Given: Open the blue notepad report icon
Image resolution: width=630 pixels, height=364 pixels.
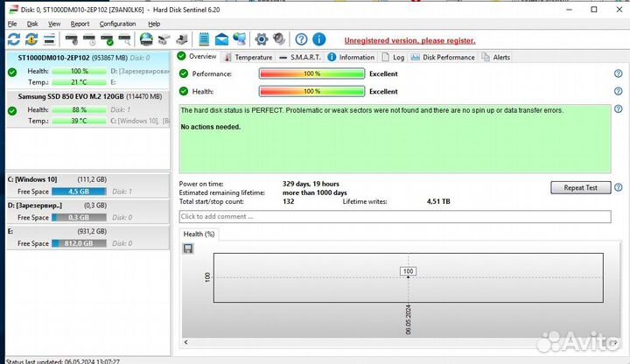Looking at the screenshot, I should (x=204, y=39).
